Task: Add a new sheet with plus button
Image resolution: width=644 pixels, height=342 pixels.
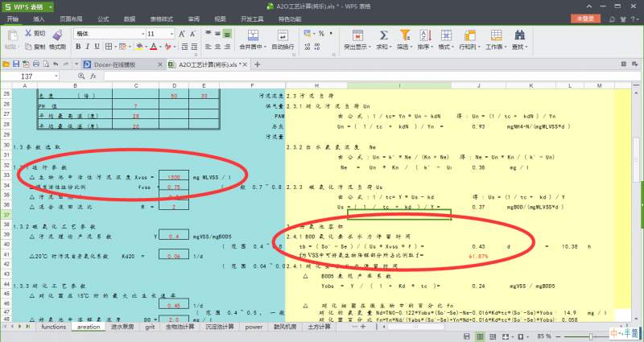Action: pos(363,327)
